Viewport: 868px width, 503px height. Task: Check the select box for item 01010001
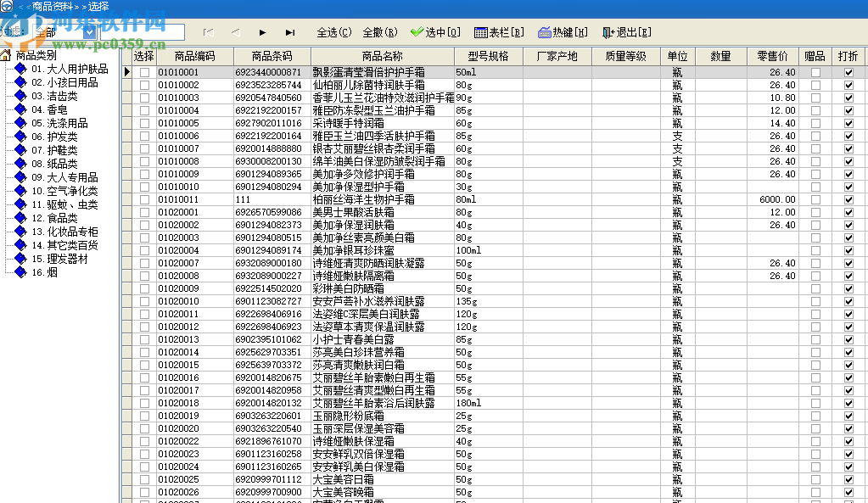[x=144, y=72]
